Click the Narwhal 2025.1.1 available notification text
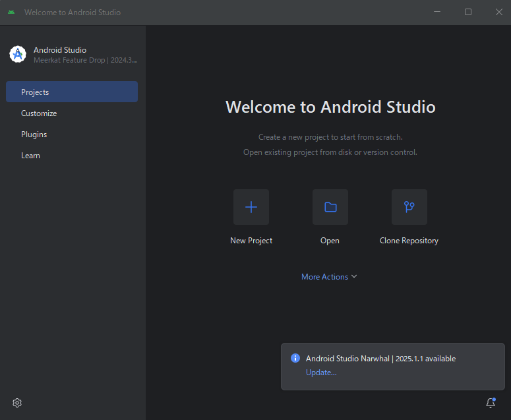Image resolution: width=511 pixels, height=420 pixels. [x=380, y=359]
